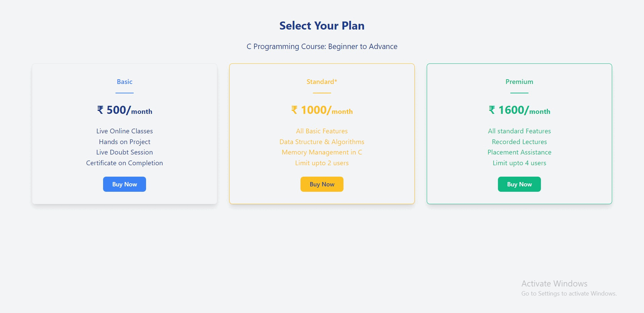
Task: Click the "Data Structure & Algorithms" feature
Action: point(322,142)
